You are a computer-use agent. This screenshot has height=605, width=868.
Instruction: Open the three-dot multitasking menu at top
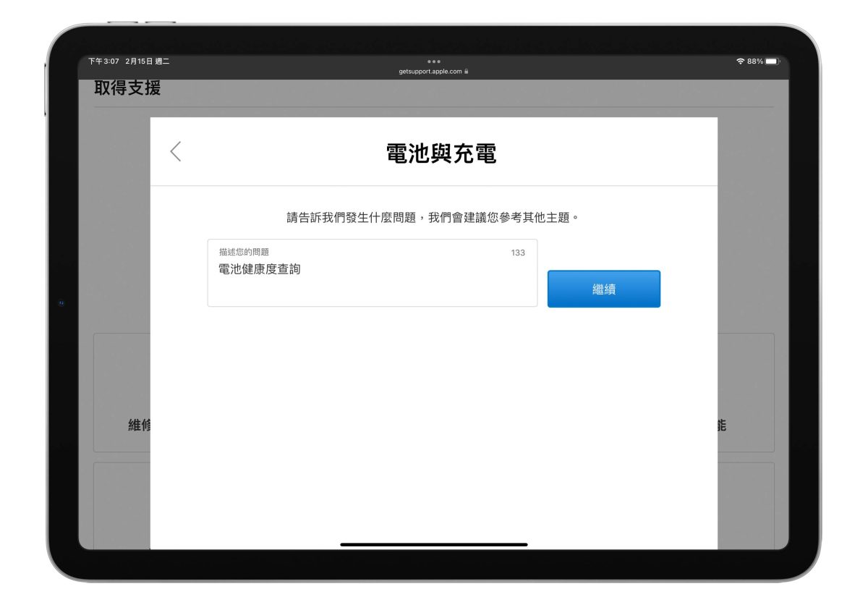click(x=434, y=62)
